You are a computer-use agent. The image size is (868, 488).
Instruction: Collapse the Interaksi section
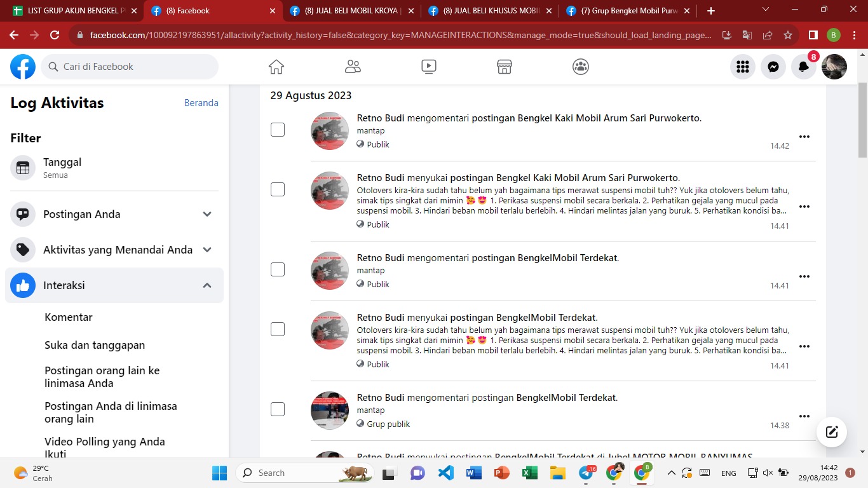[x=114, y=285]
